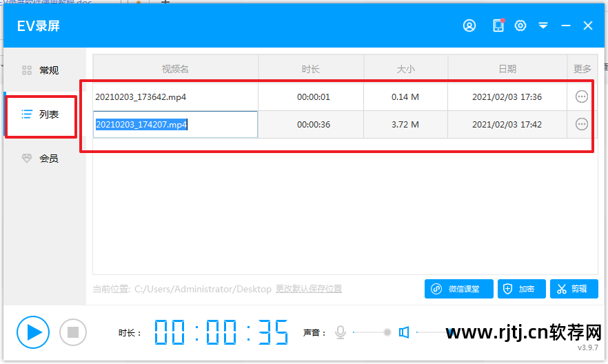Click the current path C:/Users/Administrator/Desktop

pyautogui.click(x=203, y=289)
